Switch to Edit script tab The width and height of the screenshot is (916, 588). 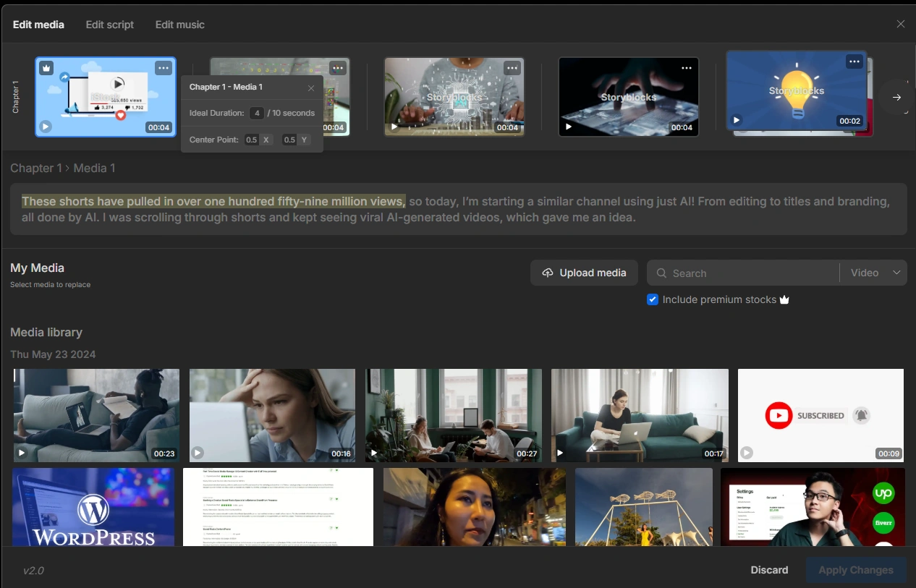110,25
